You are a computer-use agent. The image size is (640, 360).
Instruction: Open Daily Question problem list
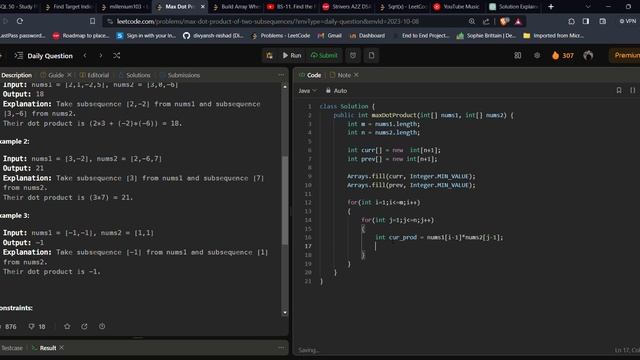click(x=44, y=56)
